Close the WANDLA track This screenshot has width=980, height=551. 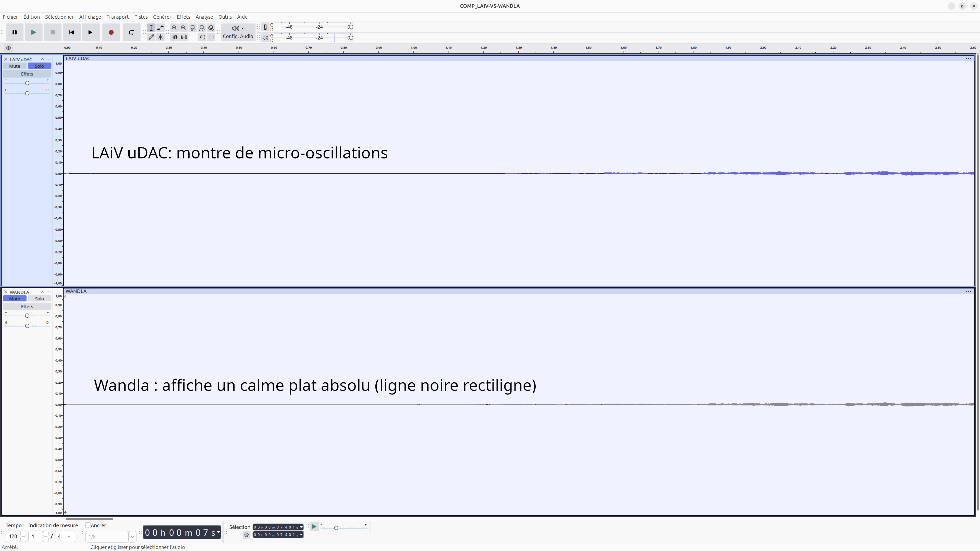pos(6,292)
